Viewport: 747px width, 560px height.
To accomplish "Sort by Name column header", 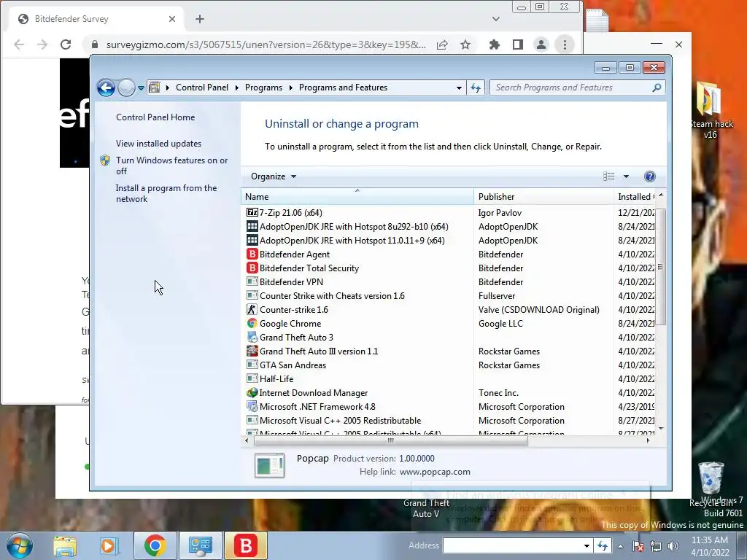I will (x=357, y=197).
